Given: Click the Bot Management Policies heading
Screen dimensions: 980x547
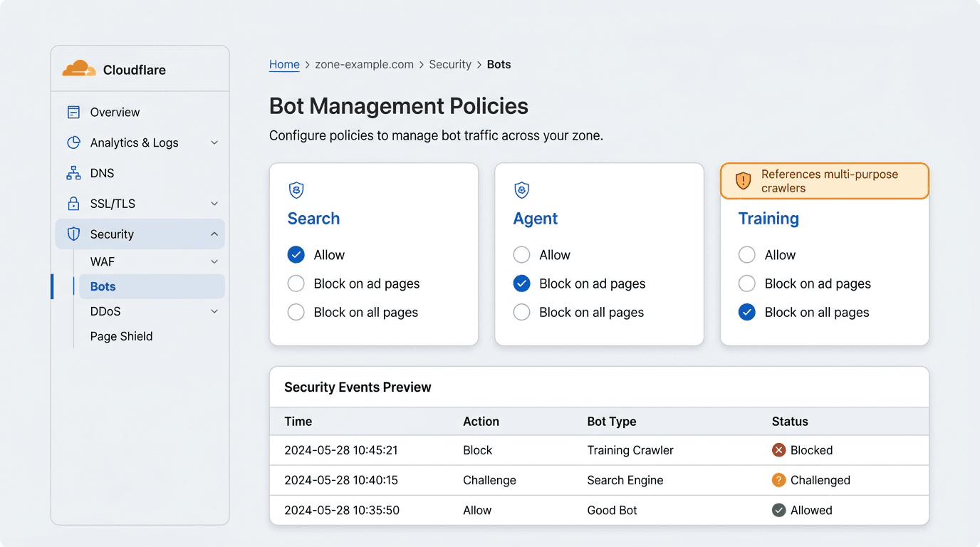Looking at the screenshot, I should pos(399,106).
